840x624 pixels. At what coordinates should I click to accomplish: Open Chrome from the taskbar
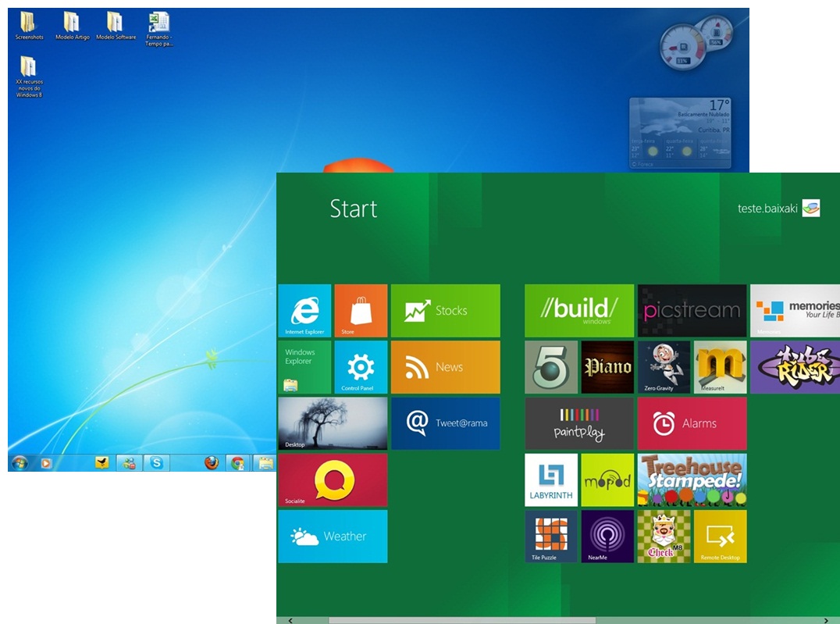pos(238,462)
